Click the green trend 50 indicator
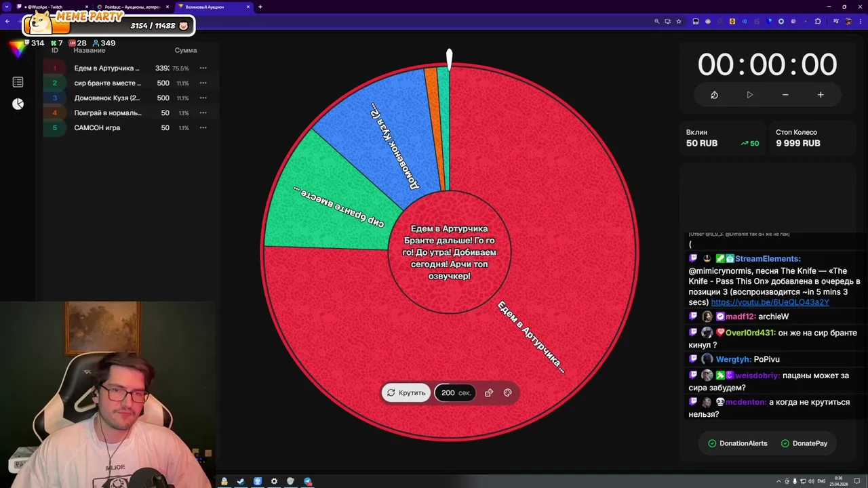This screenshot has height=488, width=868. click(x=750, y=144)
